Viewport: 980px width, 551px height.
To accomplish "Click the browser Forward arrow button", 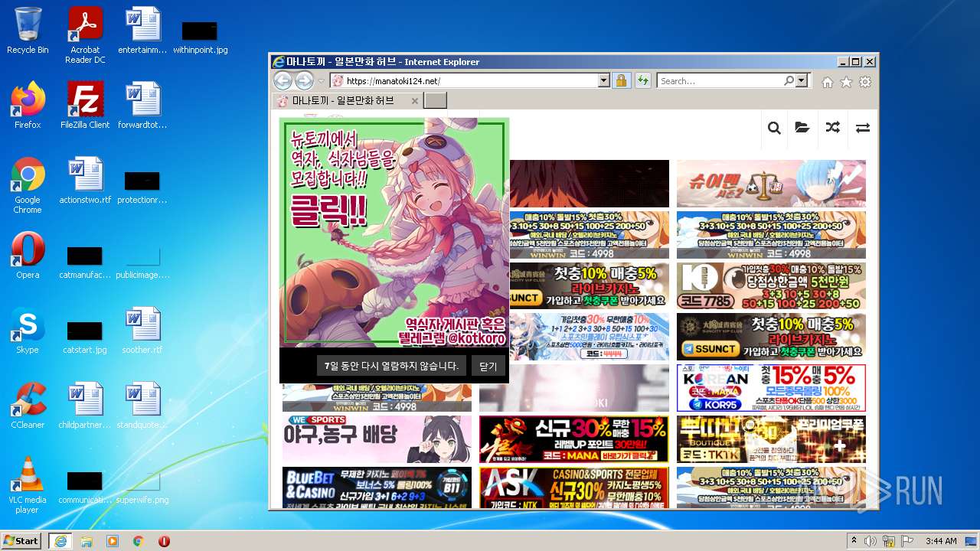I will (305, 80).
